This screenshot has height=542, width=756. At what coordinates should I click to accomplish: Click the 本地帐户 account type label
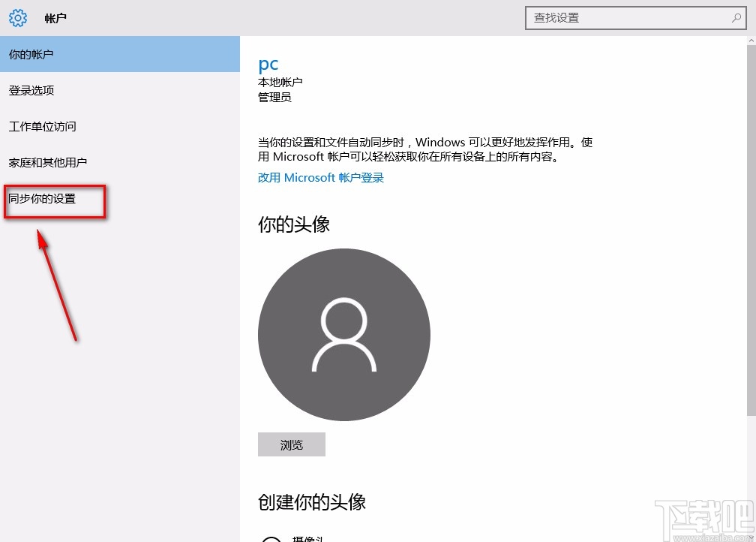coord(280,81)
